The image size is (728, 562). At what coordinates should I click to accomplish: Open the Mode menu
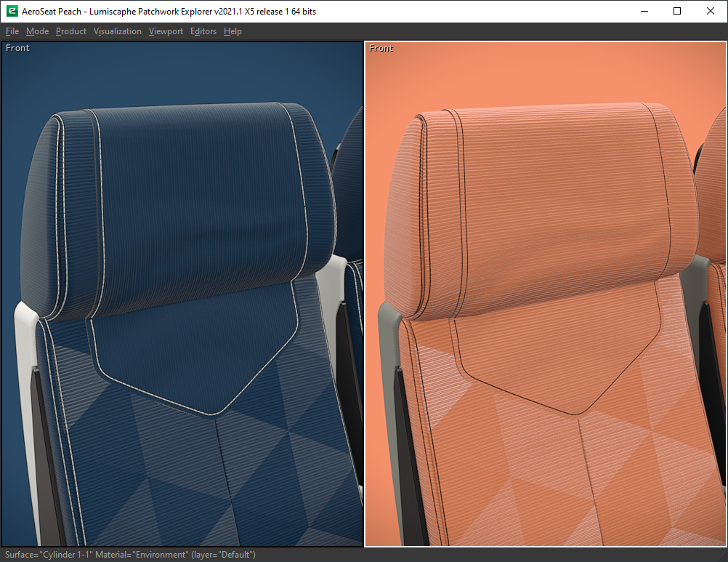click(x=37, y=31)
